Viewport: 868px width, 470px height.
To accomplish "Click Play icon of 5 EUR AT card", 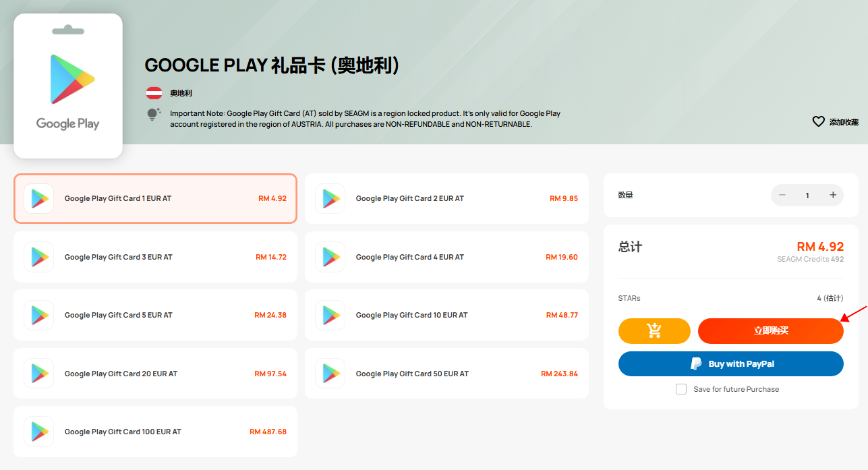I will [39, 315].
